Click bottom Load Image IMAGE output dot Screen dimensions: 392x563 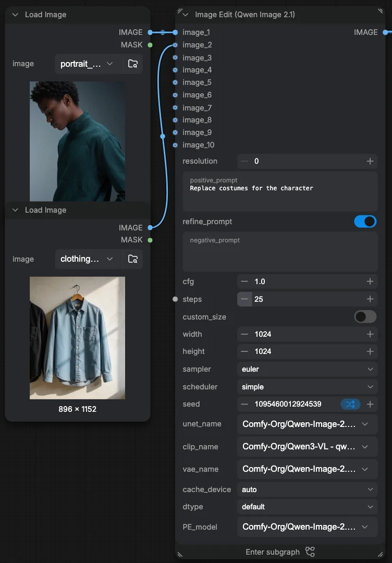click(150, 228)
